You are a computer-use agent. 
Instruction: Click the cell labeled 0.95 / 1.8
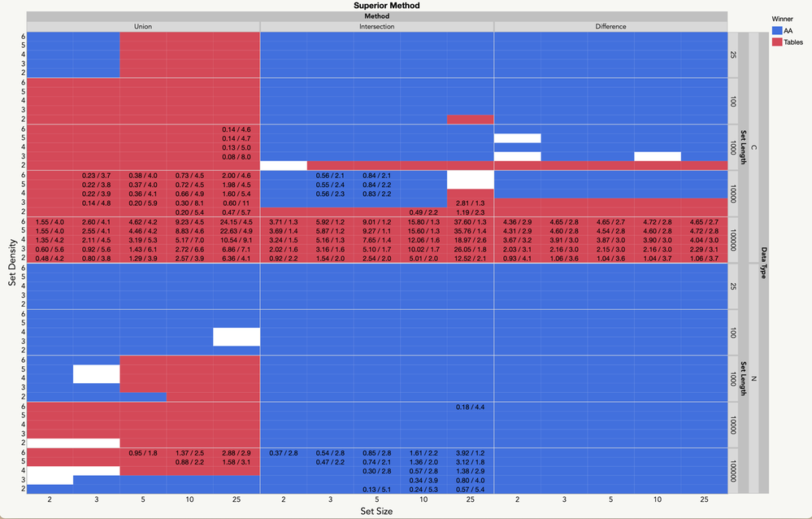[x=143, y=453]
